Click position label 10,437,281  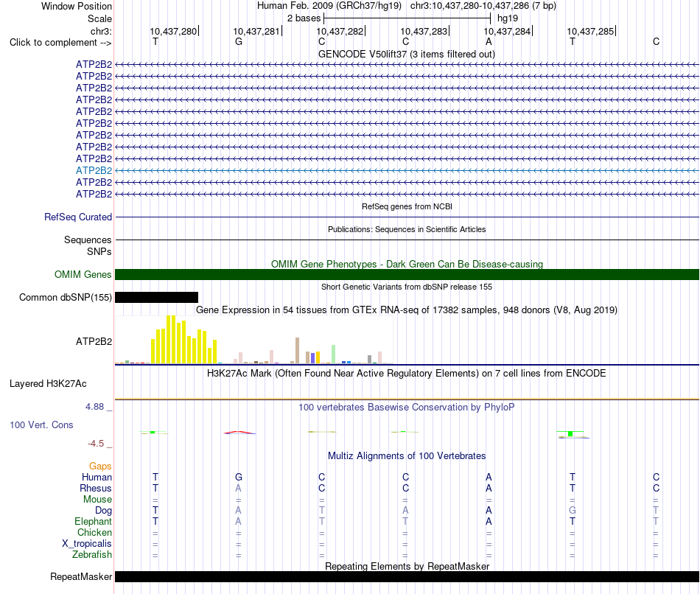256,31
